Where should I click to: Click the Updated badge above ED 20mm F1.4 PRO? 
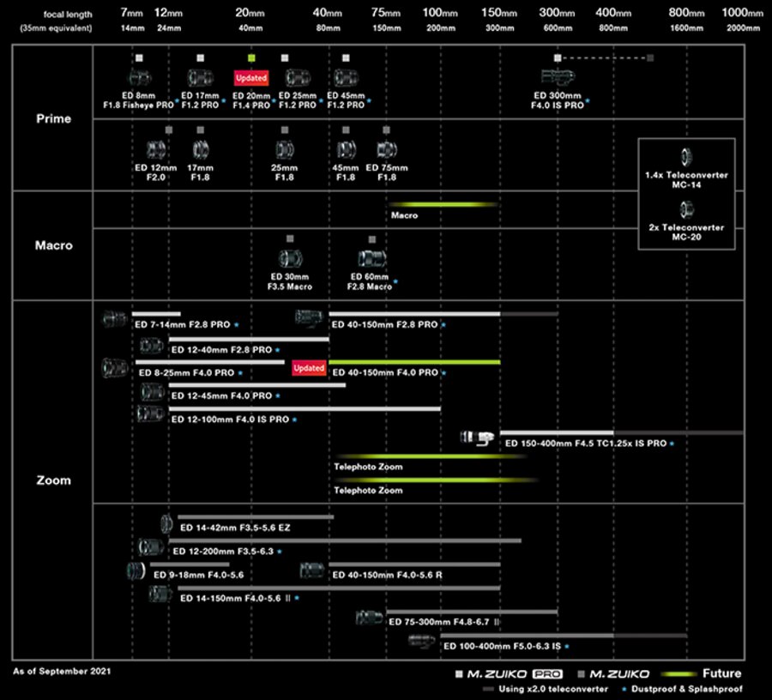[251, 77]
